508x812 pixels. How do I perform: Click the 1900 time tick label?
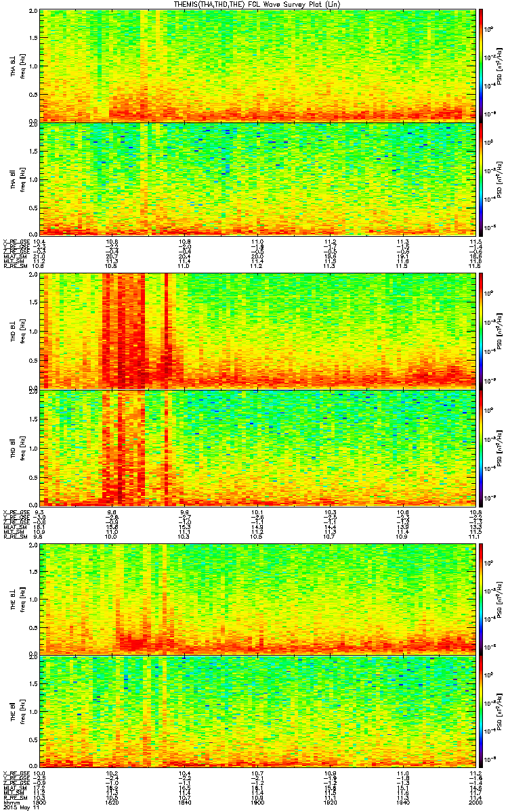tap(257, 803)
